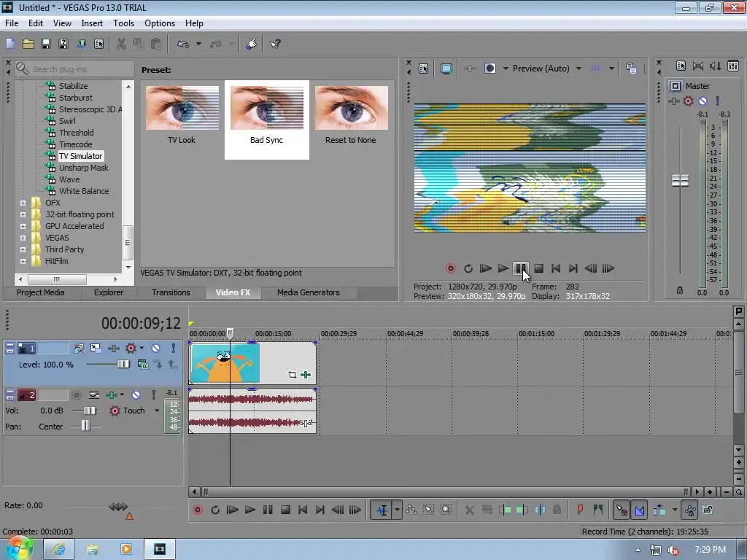The width and height of the screenshot is (747, 560).
Task: Copy snapshot to clipboard in preview toolbar
Action: pyautogui.click(x=631, y=69)
